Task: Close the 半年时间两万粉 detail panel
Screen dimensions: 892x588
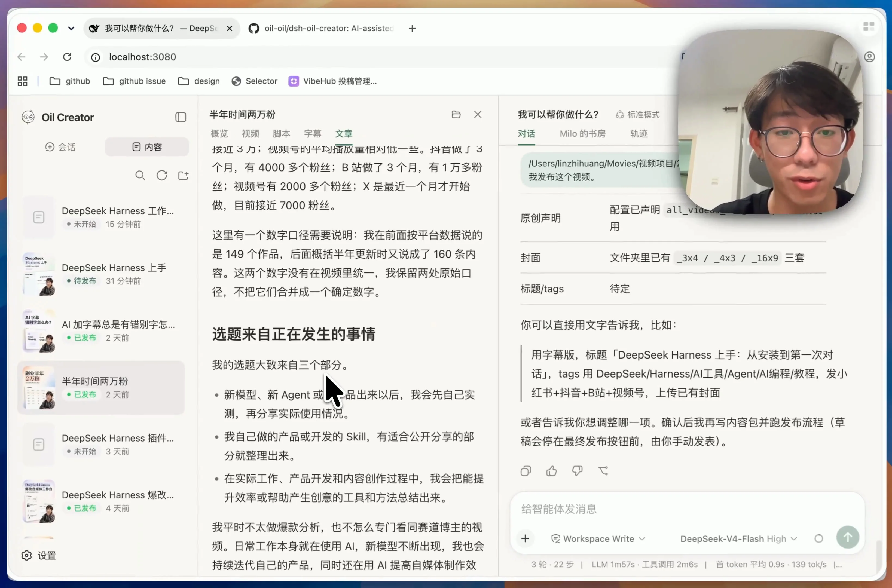Action: coord(478,114)
